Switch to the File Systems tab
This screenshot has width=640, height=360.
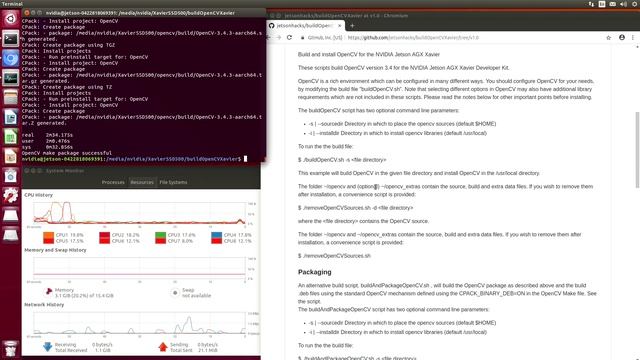[x=173, y=182]
